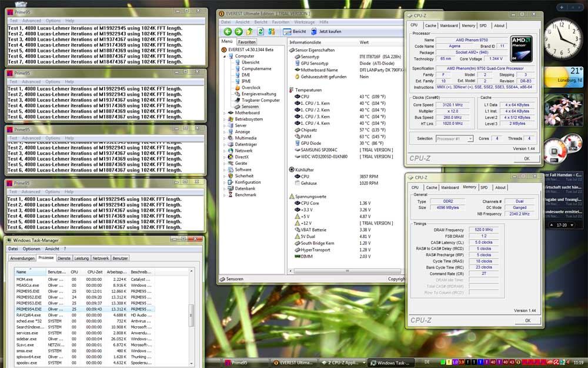Open SPD tab in CPU-Z window showing memory timings
588x368 pixels.
[x=484, y=187]
